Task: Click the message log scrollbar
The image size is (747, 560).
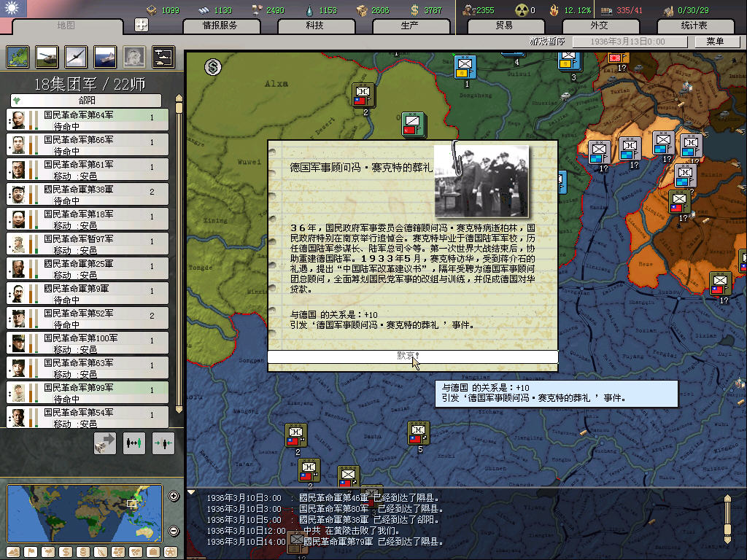Action: tap(727, 518)
